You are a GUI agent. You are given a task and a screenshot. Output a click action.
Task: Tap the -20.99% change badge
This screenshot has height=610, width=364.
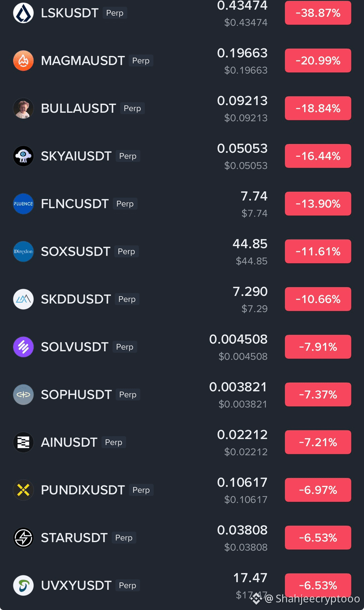318,60
